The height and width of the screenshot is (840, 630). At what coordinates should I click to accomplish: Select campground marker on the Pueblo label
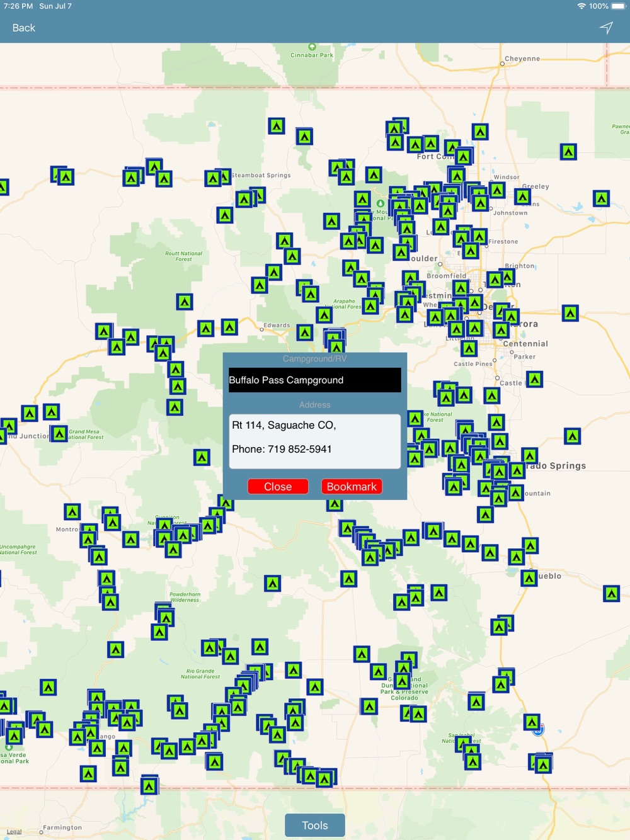529,577
